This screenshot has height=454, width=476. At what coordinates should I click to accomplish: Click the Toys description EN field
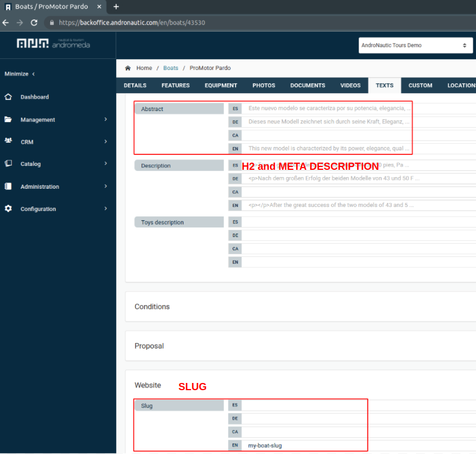[358, 262]
